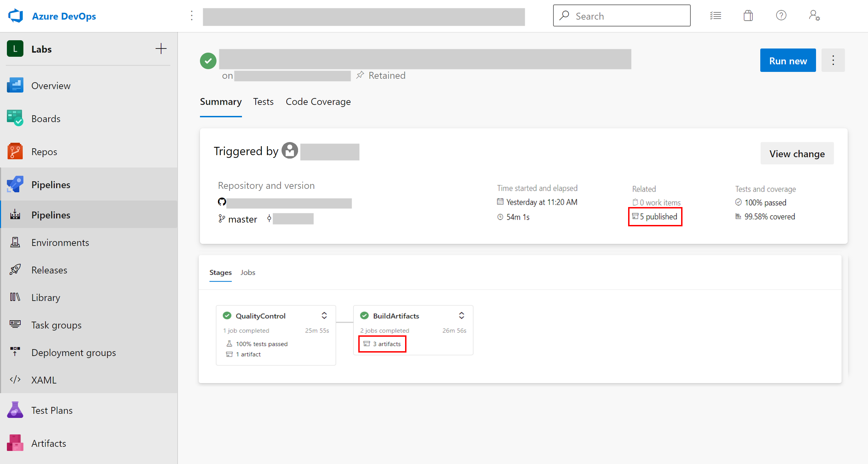The width and height of the screenshot is (868, 464).
Task: Click the Overview hub icon
Action: point(15,85)
